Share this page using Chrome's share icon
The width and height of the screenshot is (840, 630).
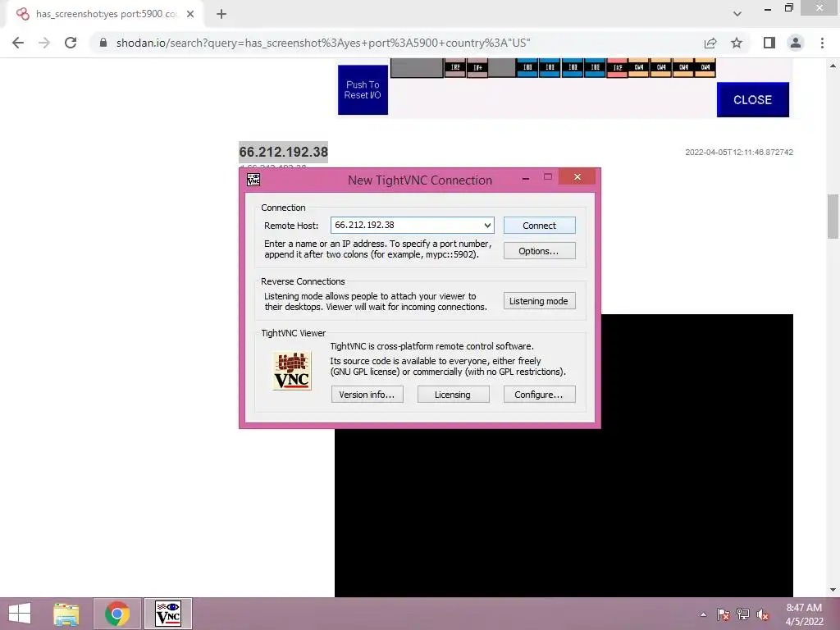click(710, 43)
